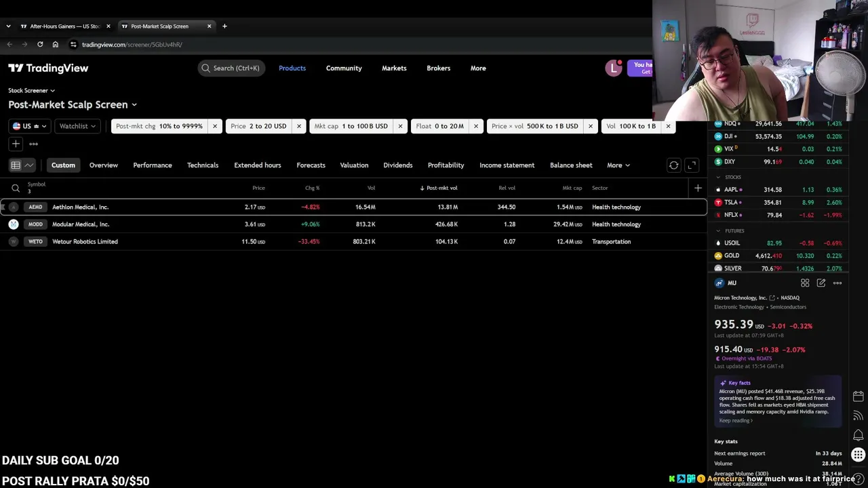The width and height of the screenshot is (868, 488).
Task: Open the More column sets dropdown
Action: (x=618, y=165)
